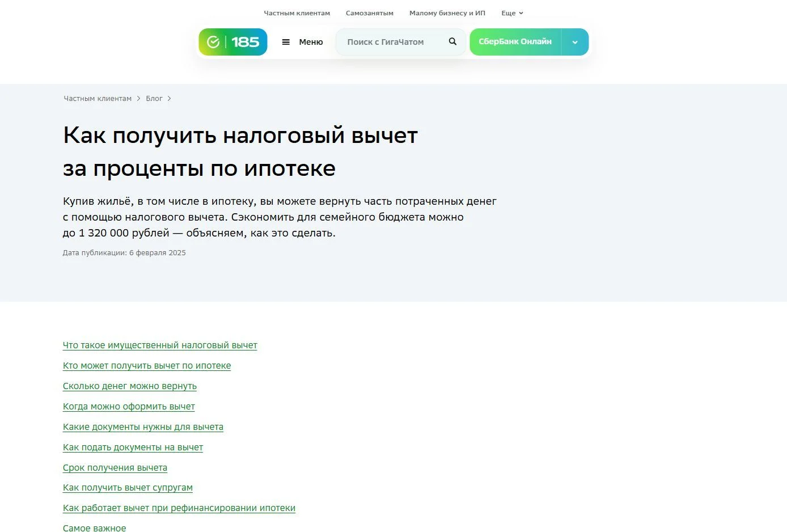
Task: Jump to Сколько денег можно вернуть
Action: point(130,386)
